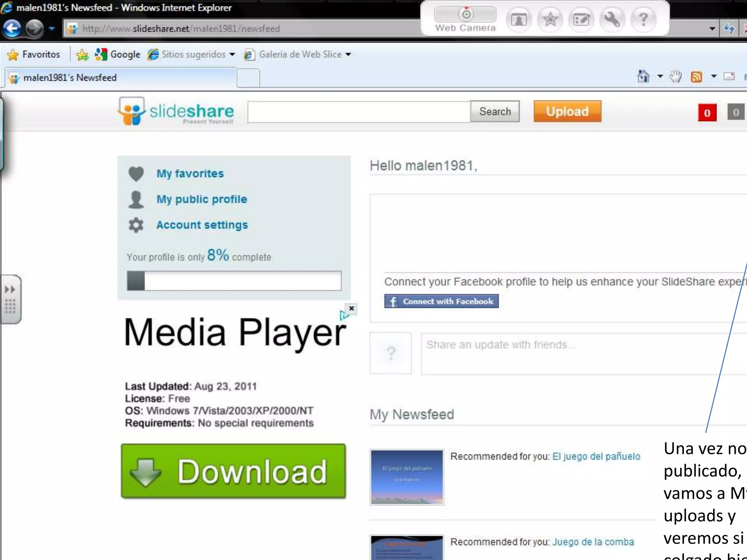Image resolution: width=747 pixels, height=560 pixels.
Task: Click the Share an update text field
Action: (584, 353)
